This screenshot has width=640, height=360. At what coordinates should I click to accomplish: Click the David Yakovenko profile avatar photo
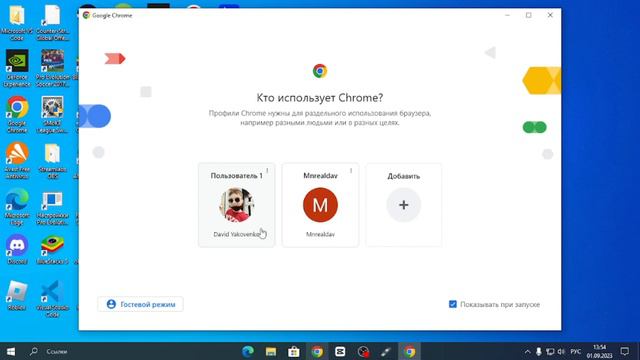[237, 205]
